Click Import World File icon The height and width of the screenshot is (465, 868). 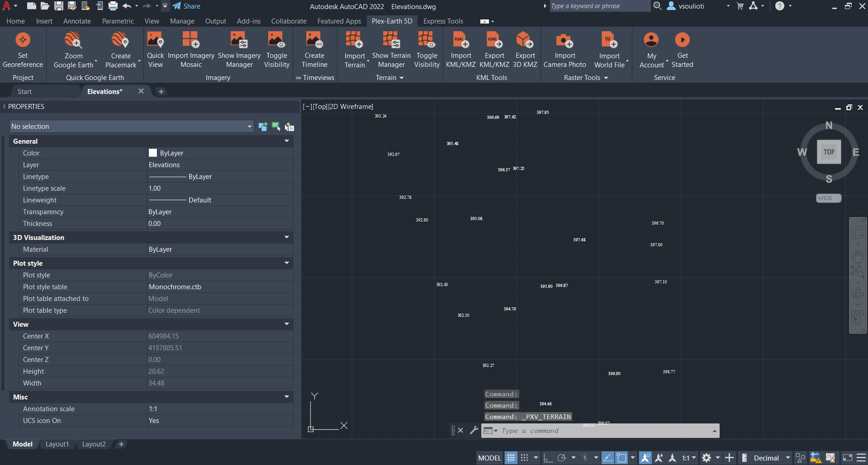pos(609,40)
